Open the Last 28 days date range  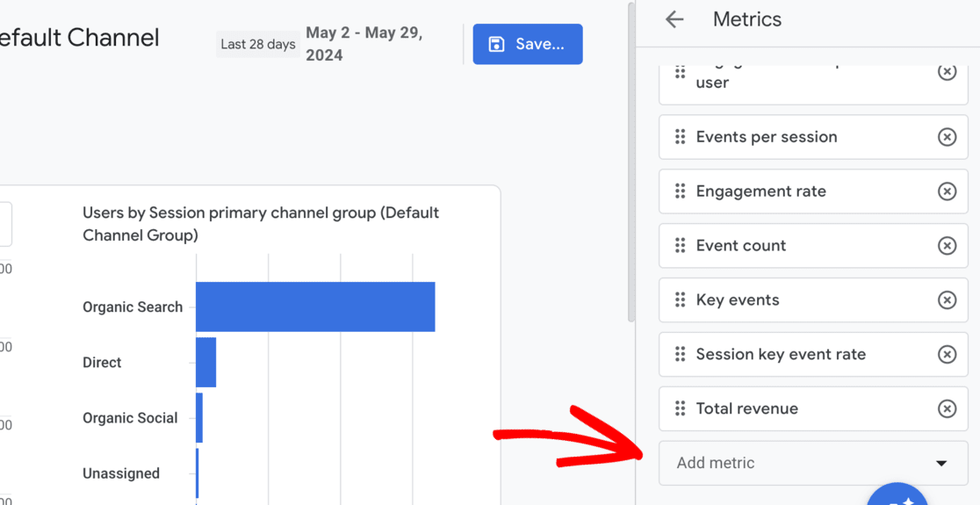257,44
